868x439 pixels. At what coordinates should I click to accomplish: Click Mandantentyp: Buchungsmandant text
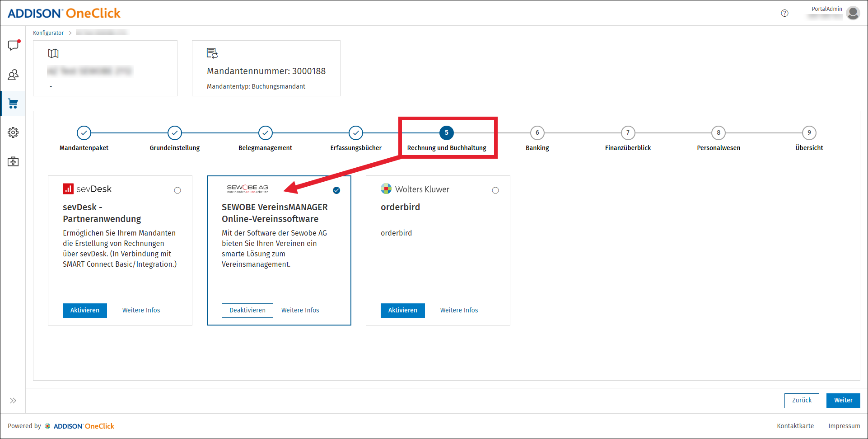[x=256, y=86]
